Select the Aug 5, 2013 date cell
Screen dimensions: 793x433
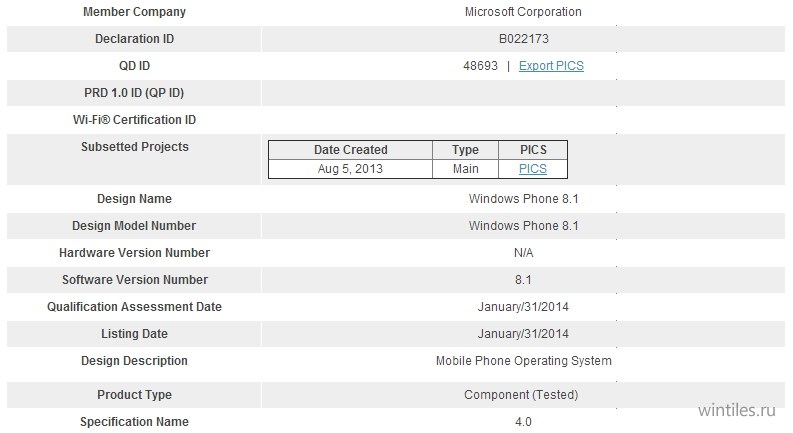click(350, 169)
